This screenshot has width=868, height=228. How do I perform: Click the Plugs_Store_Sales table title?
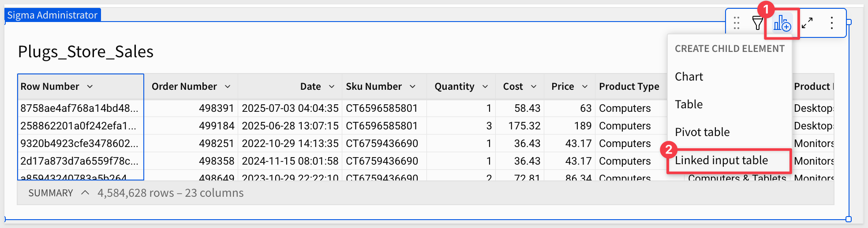pos(86,52)
